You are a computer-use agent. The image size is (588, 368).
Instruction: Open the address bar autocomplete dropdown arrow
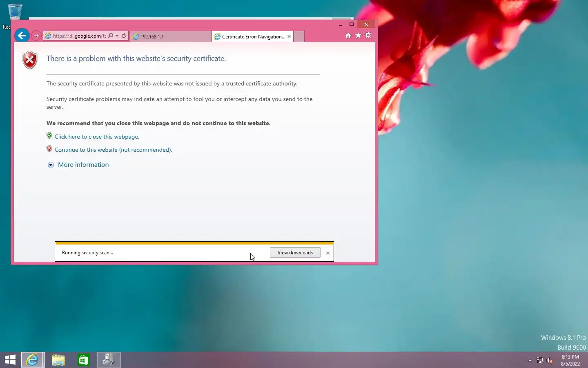[117, 36]
